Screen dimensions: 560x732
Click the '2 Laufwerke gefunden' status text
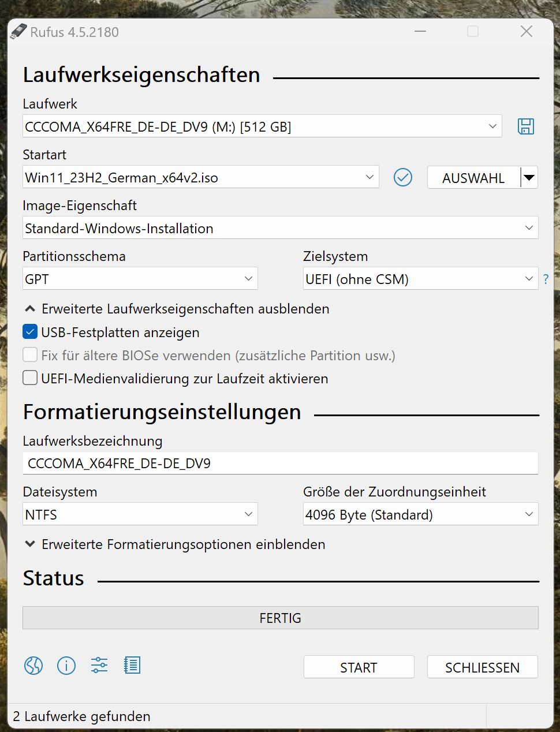pos(81,716)
